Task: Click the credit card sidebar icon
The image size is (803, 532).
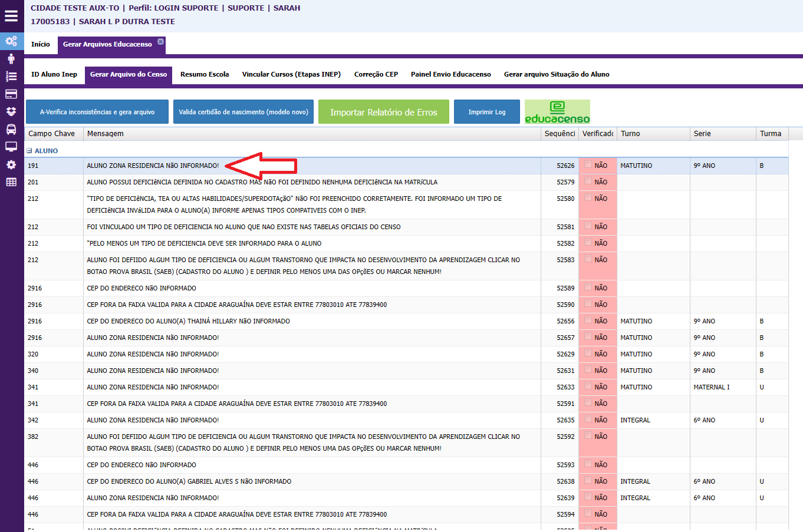Action: (x=11, y=94)
